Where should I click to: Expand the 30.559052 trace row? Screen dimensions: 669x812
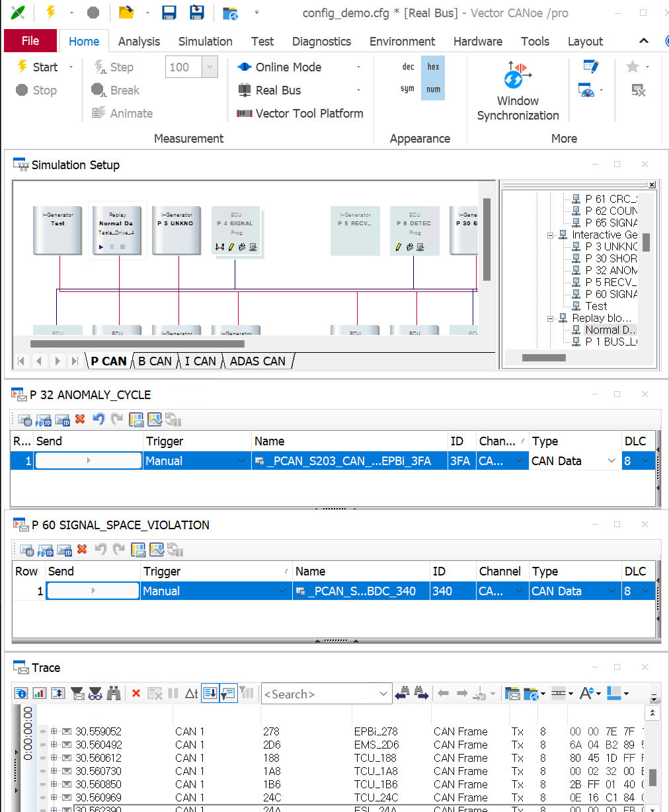[x=54, y=731]
